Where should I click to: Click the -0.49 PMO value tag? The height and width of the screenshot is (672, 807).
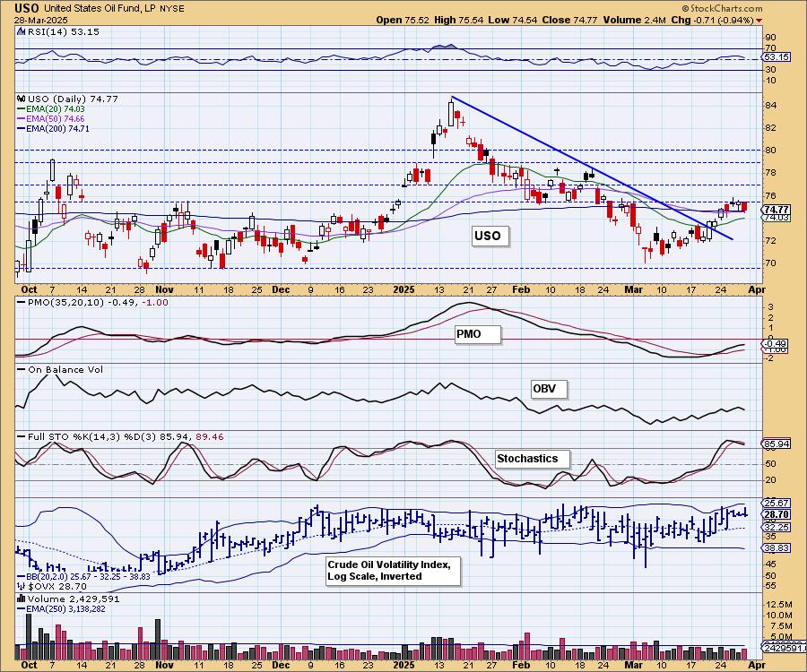click(777, 344)
